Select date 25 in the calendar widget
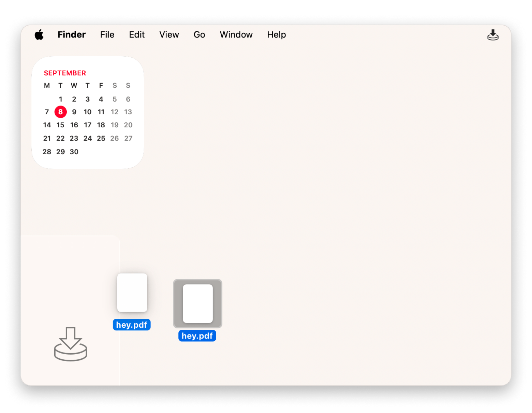This screenshot has width=532, height=413. (x=101, y=138)
